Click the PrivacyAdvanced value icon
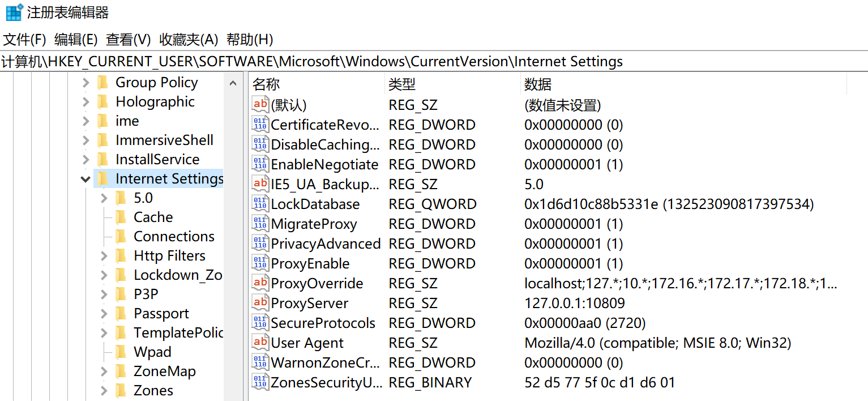The width and height of the screenshot is (868, 401). coord(260,244)
